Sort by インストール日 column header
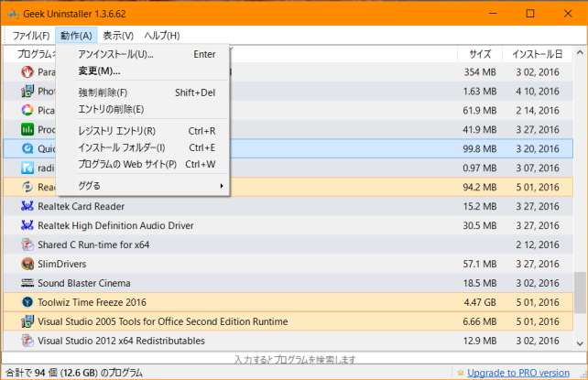 pyautogui.click(x=538, y=54)
